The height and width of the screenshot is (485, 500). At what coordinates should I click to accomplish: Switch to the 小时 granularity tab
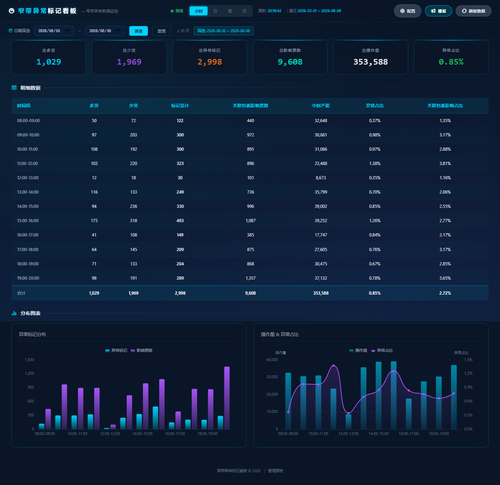click(199, 11)
